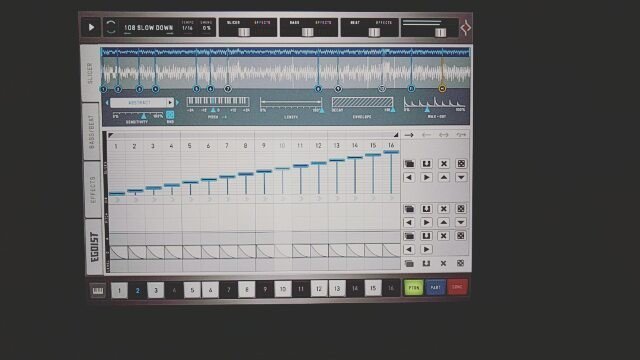Click the triangle at sequencer top-right corner

coord(396,135)
